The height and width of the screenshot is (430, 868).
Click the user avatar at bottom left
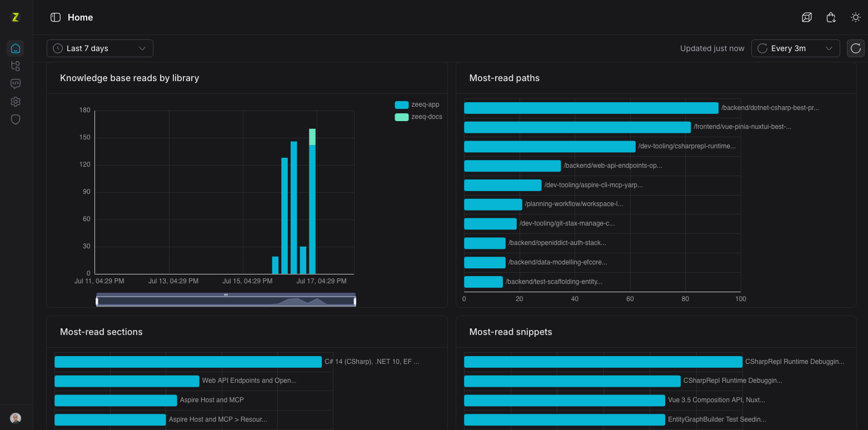tap(16, 418)
